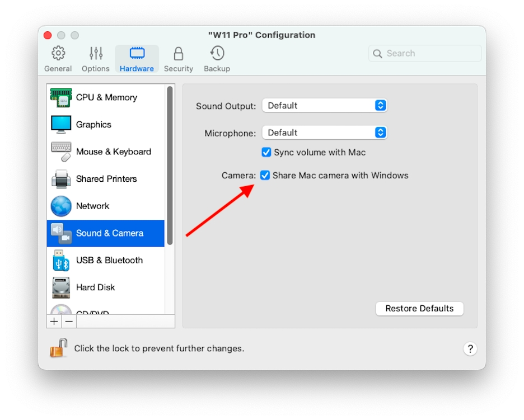Expand the Sound Output dropdown
The height and width of the screenshot is (420, 524).
tap(325, 105)
